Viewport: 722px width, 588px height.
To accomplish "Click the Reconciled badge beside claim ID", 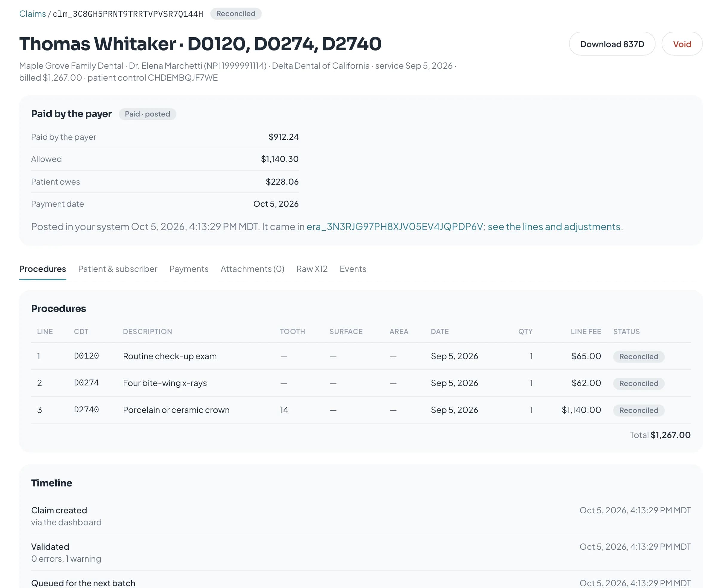I will click(x=236, y=14).
